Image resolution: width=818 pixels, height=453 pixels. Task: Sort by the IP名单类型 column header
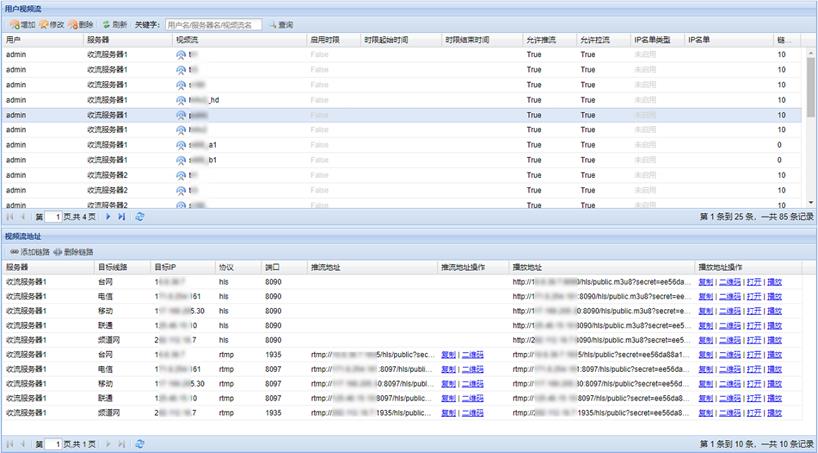tap(657, 40)
